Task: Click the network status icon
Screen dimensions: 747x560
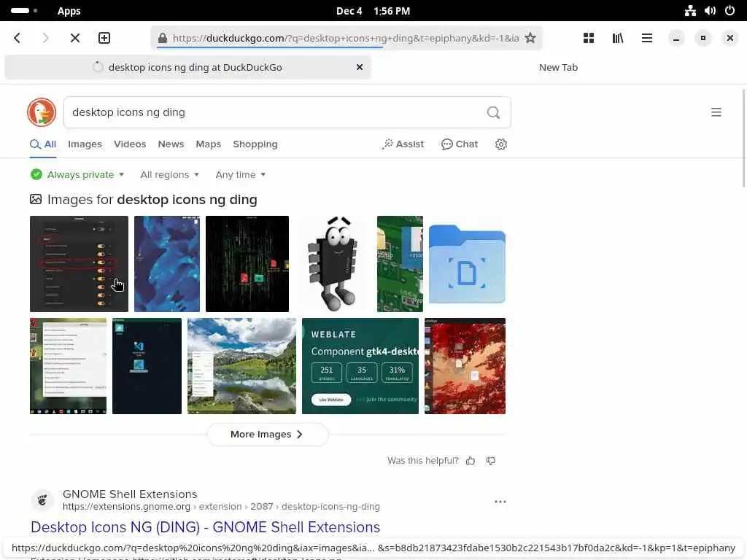Action: 690,10
